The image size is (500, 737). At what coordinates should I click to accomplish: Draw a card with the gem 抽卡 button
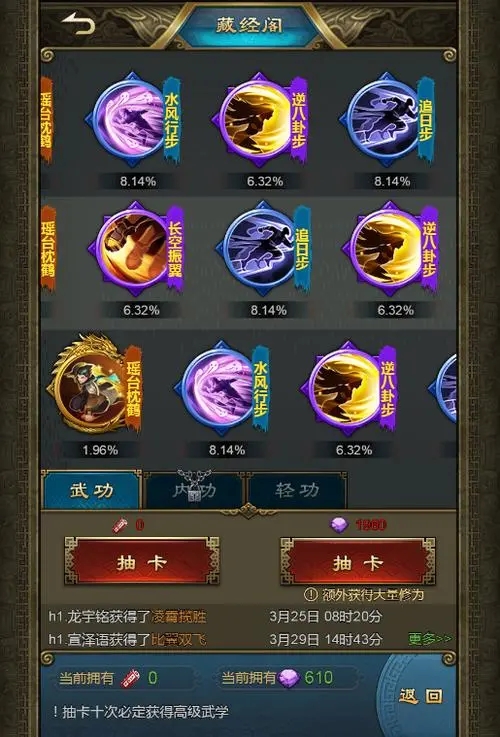pos(358,562)
